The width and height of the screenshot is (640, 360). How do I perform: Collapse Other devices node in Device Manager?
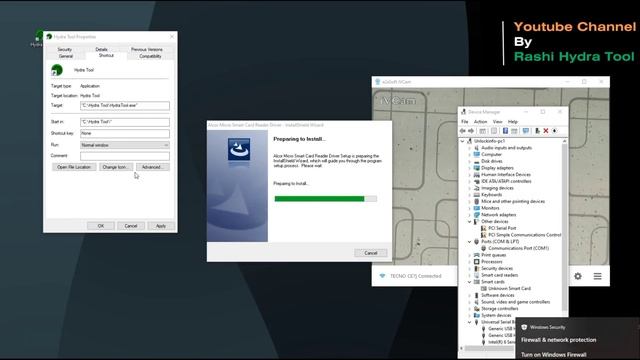point(469,222)
